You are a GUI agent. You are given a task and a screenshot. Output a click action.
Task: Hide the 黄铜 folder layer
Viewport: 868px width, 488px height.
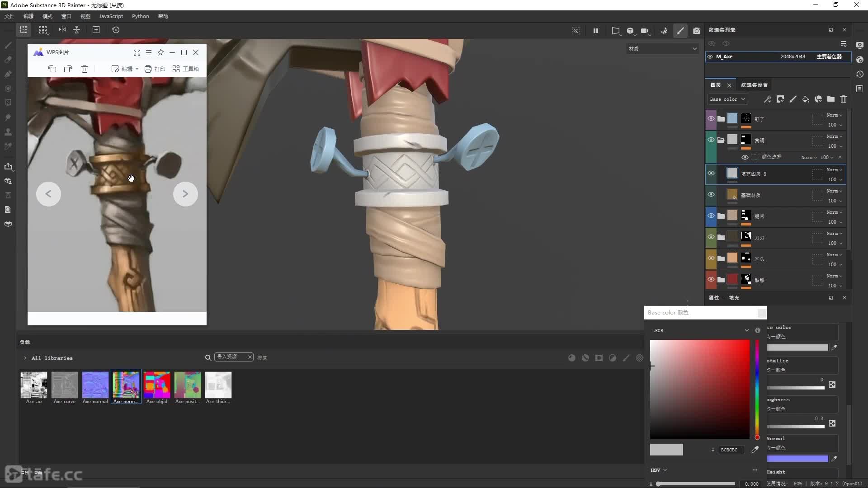tap(711, 140)
